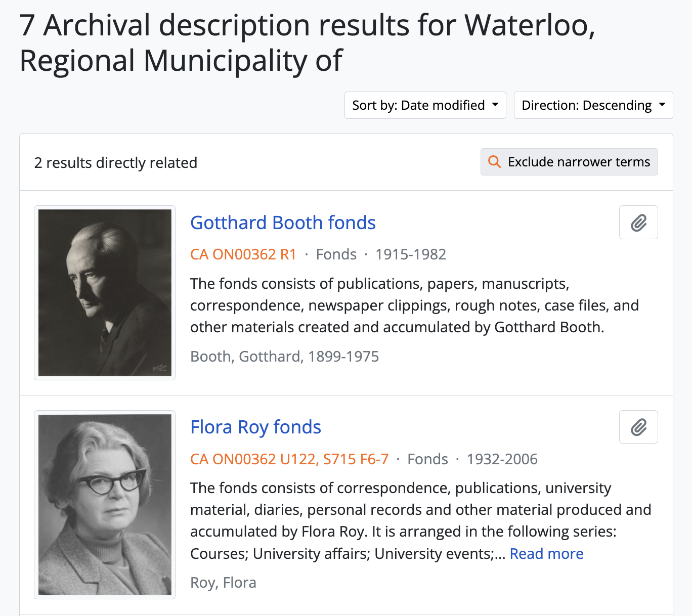Click paperclip icon for Flora Roy fonds
Screen dimensions: 692x616
pyautogui.click(x=638, y=427)
